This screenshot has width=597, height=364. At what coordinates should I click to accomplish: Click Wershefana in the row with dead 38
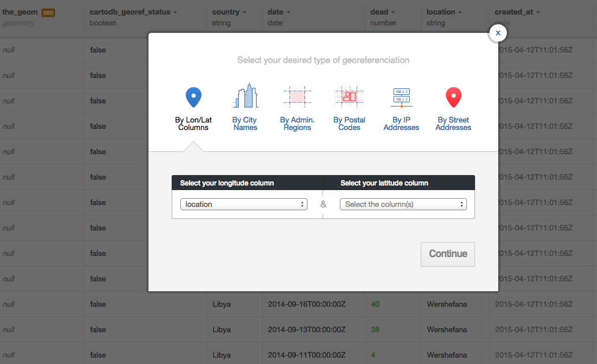pyautogui.click(x=447, y=330)
